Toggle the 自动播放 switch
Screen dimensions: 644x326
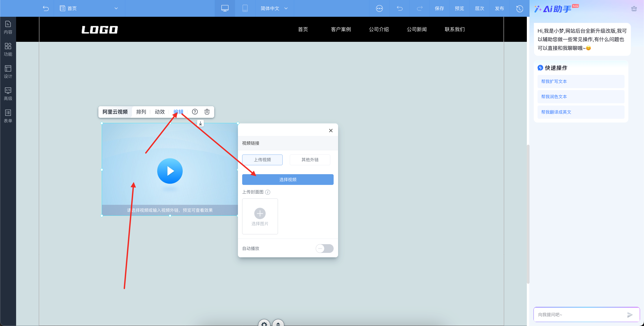324,248
